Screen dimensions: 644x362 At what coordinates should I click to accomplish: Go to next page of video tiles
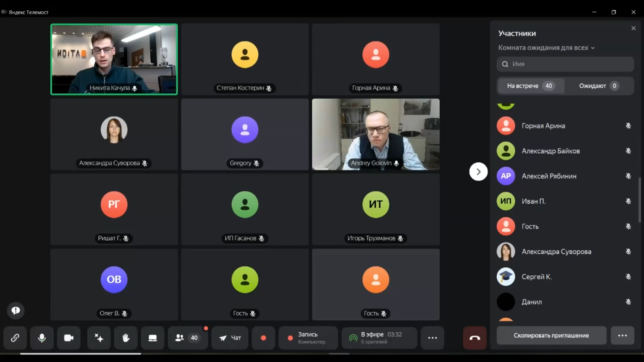(x=478, y=172)
